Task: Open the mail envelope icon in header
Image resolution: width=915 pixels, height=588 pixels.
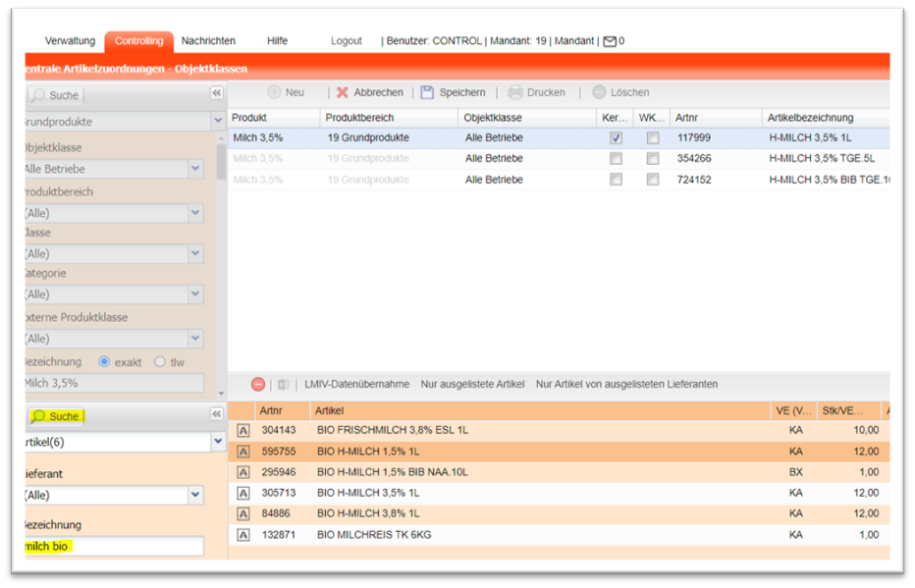Action: click(610, 41)
